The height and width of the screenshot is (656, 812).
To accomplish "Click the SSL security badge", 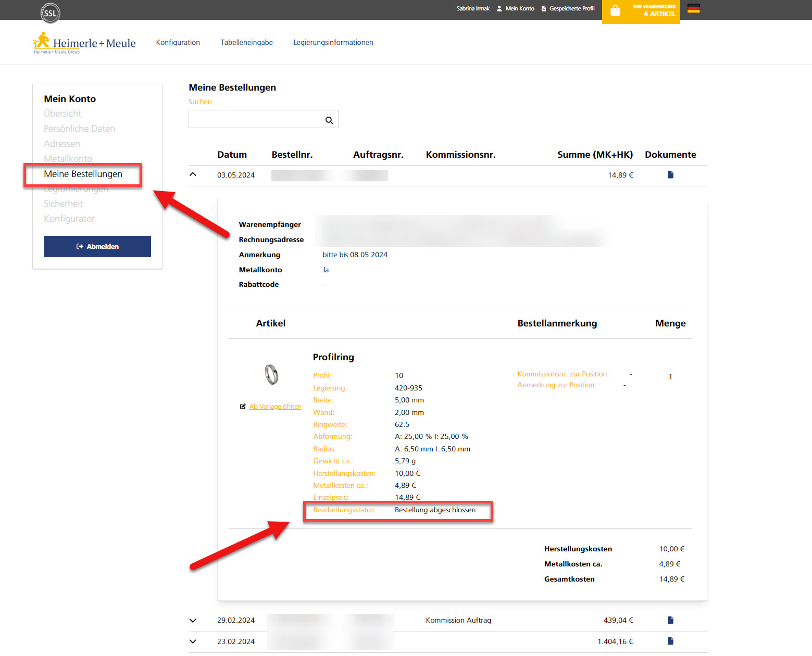I will pos(50,13).
